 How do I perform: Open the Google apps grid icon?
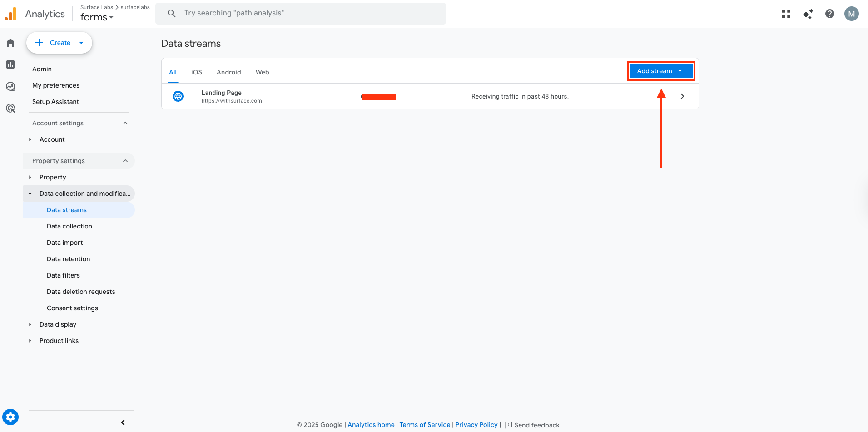pyautogui.click(x=786, y=14)
